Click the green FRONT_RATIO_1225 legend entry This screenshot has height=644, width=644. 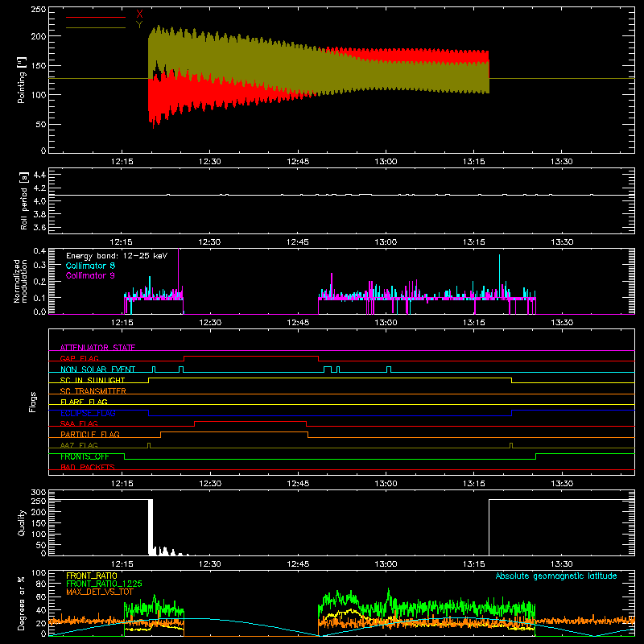[x=104, y=584]
